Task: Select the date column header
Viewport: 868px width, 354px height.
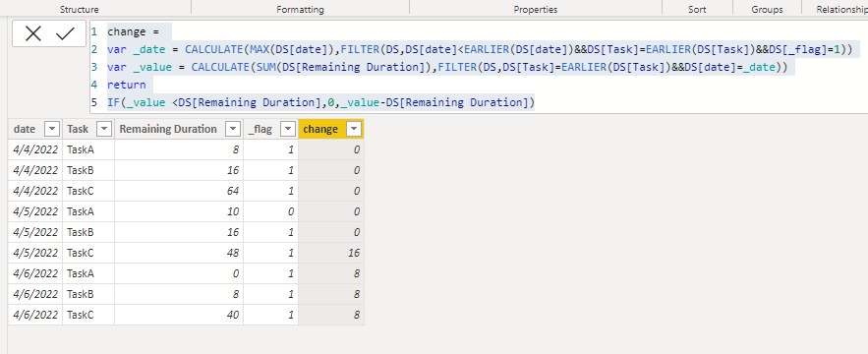Action: [35, 129]
